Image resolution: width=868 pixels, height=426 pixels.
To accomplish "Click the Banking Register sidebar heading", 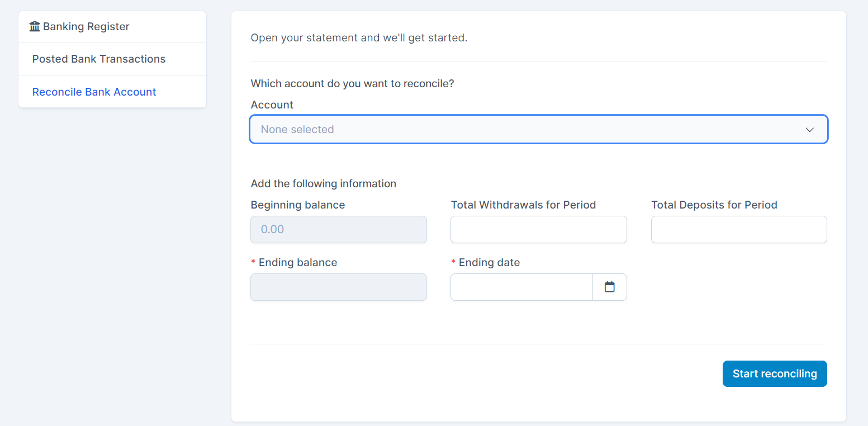I will pyautogui.click(x=86, y=26).
